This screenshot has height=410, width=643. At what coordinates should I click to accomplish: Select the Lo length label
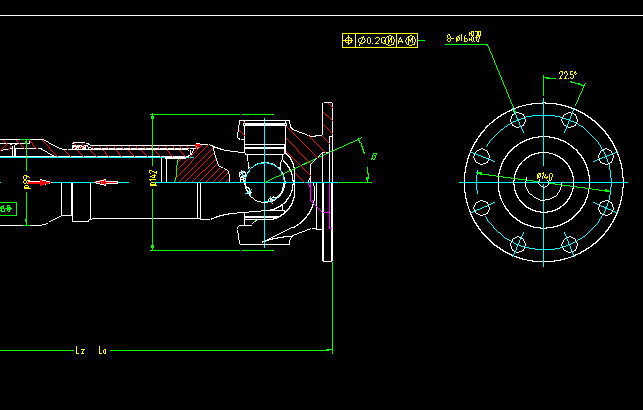click(103, 351)
